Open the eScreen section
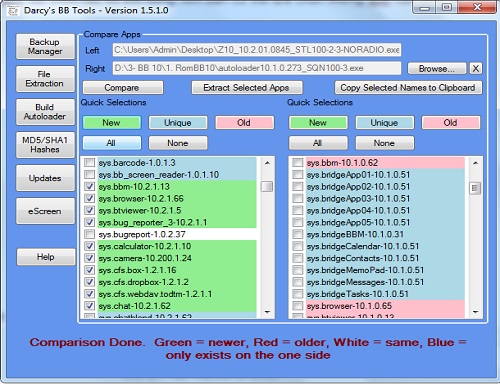 [x=45, y=211]
